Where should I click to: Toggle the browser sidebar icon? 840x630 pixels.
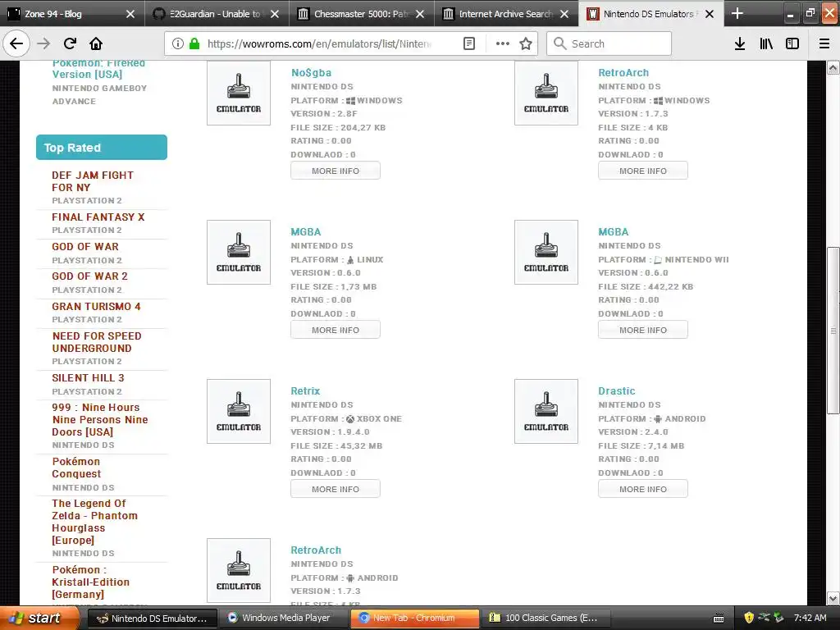click(x=792, y=43)
